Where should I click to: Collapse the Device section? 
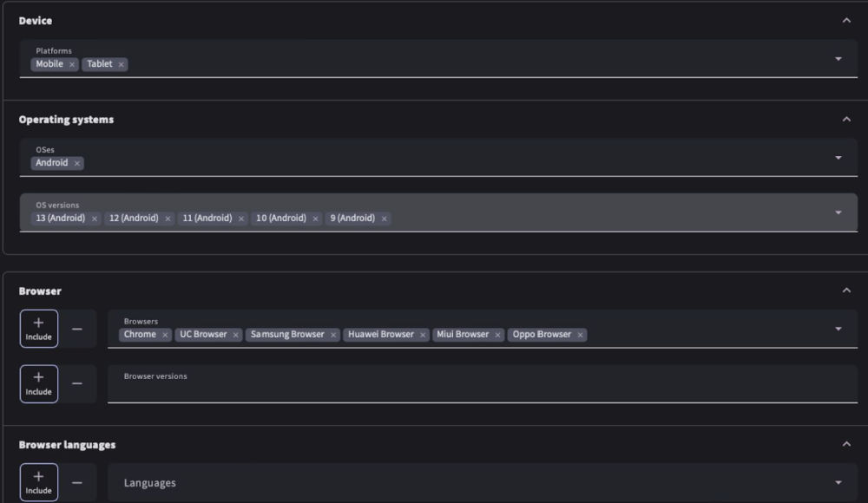pyautogui.click(x=846, y=21)
